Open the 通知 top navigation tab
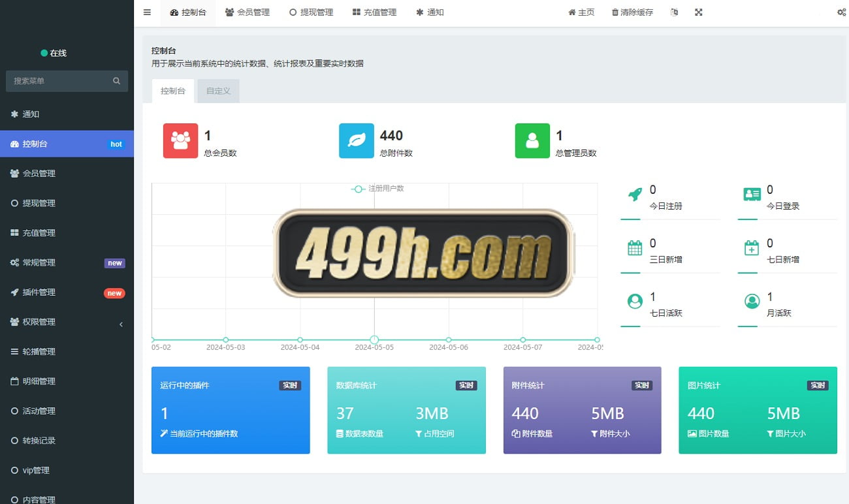The image size is (849, 504). pyautogui.click(x=430, y=12)
